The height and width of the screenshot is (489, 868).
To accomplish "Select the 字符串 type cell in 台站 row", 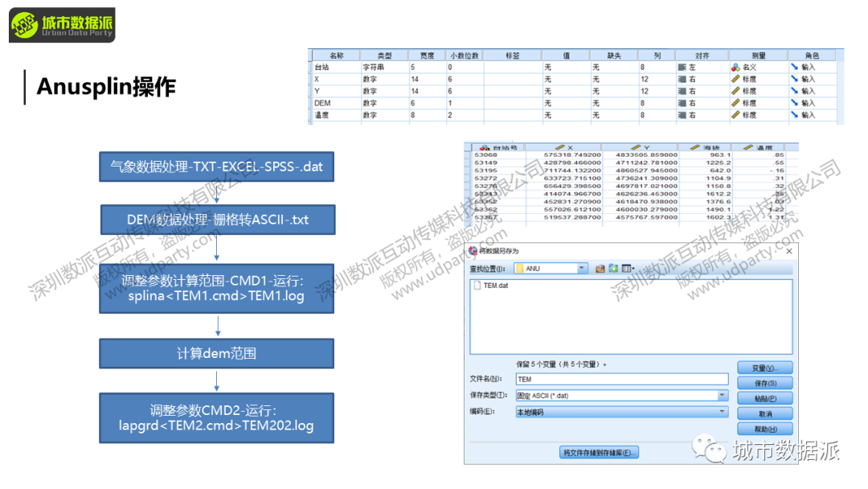I will tap(384, 67).
